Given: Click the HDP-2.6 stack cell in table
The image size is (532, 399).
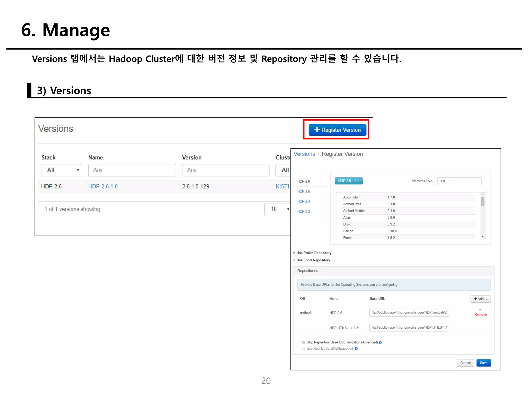Looking at the screenshot, I should click(x=51, y=186).
